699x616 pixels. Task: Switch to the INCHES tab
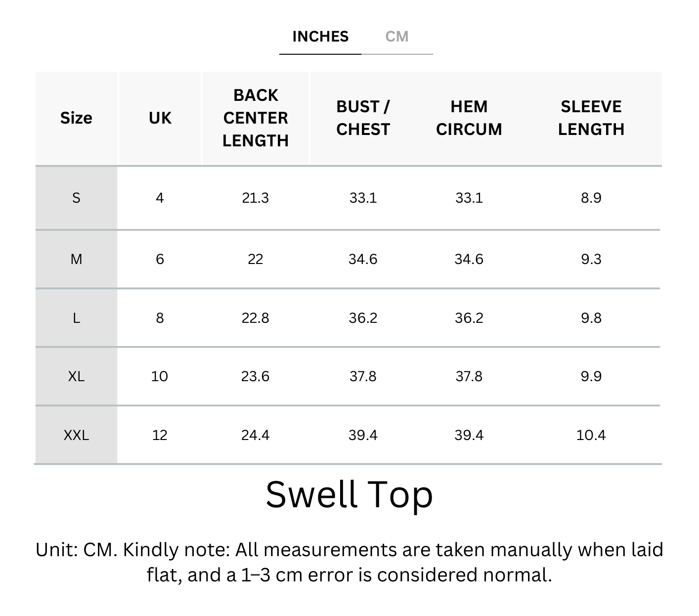pos(320,37)
